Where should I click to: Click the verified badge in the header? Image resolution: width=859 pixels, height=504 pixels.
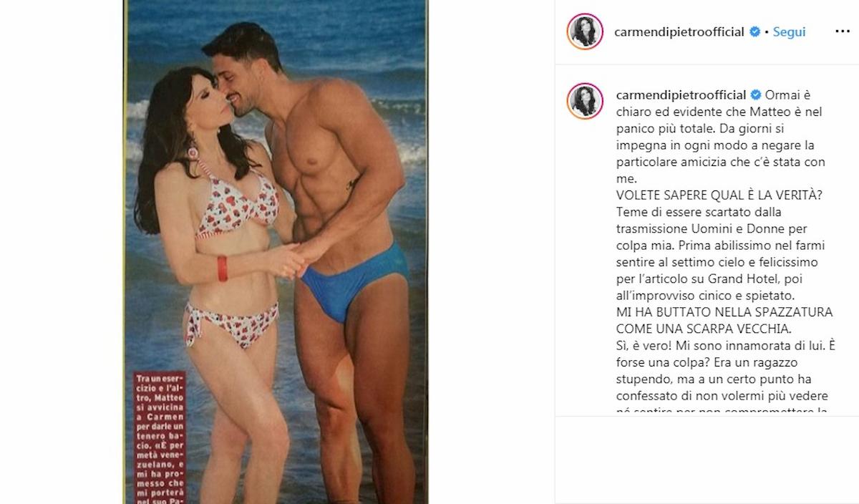(x=754, y=32)
